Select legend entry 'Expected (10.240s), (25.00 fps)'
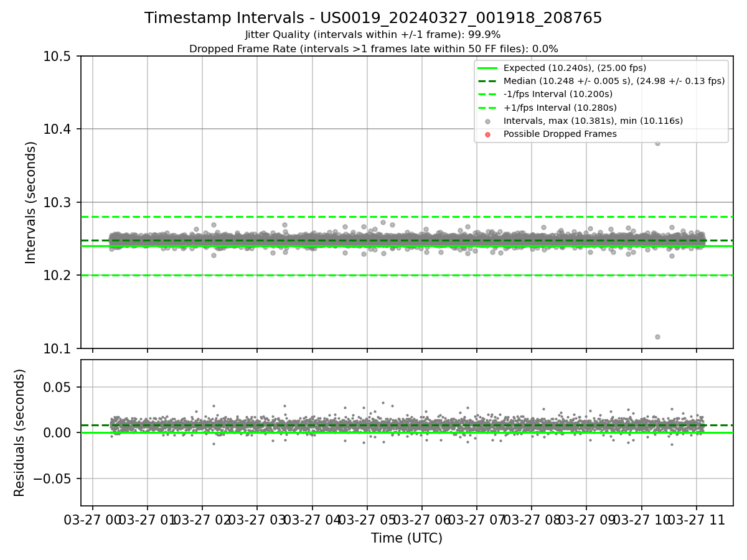 [575, 68]
